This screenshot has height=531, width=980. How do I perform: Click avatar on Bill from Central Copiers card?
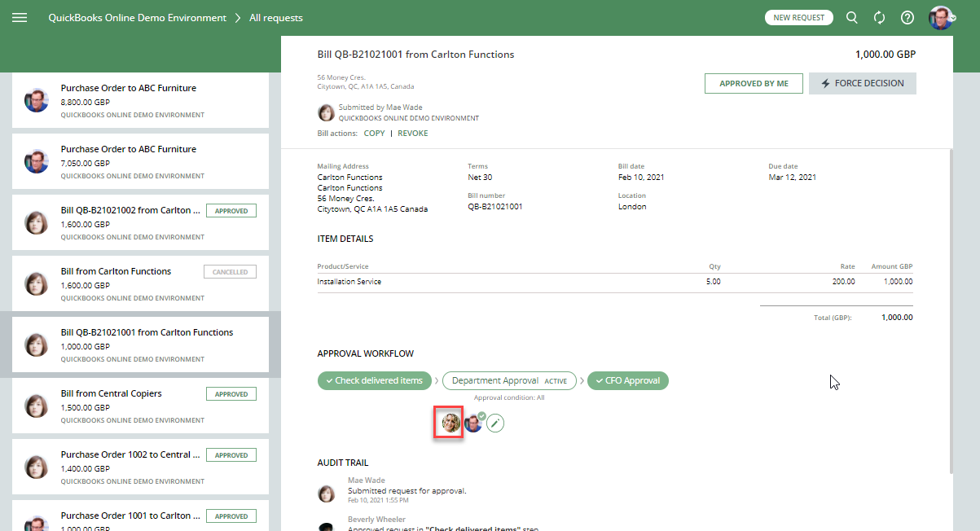pos(36,406)
